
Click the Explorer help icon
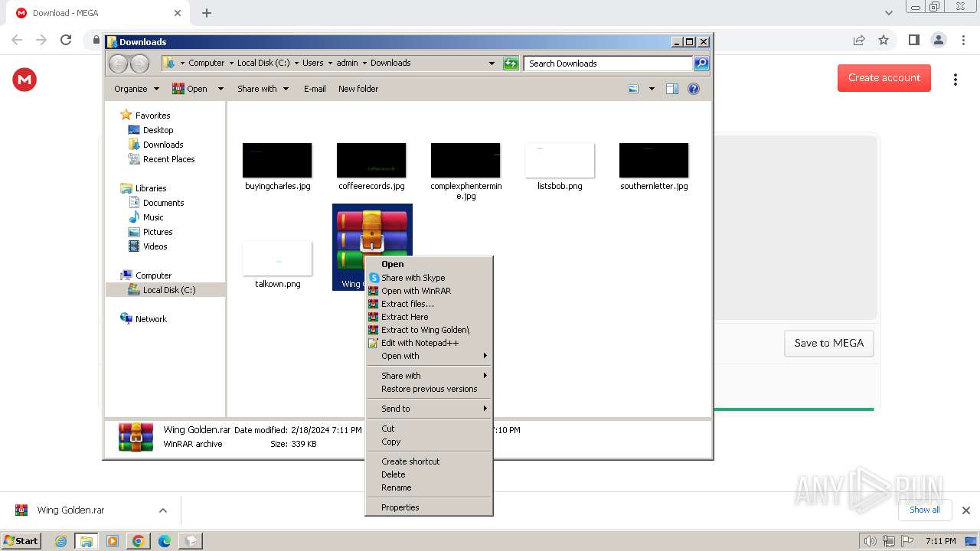coord(694,89)
